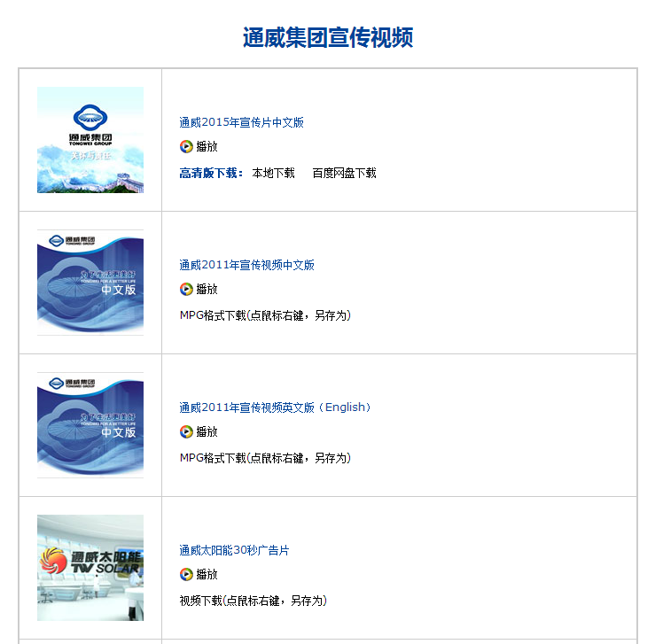Open the 通威2011年宣传视频中文版 title link
Image resolution: width=655 pixels, height=644 pixels.
pos(246,265)
